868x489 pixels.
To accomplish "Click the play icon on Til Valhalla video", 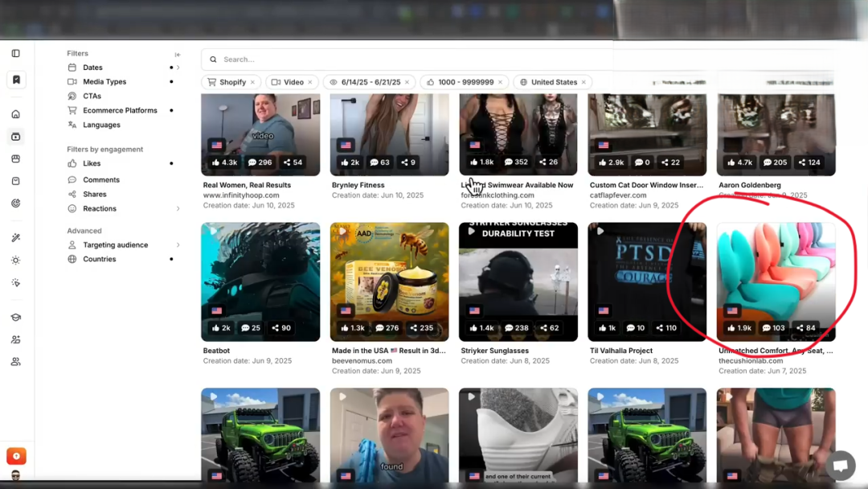I will 600,230.
